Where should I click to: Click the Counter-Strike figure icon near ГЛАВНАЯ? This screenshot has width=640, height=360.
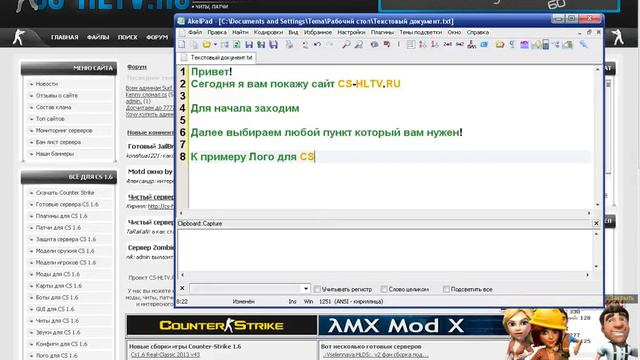pos(18,37)
